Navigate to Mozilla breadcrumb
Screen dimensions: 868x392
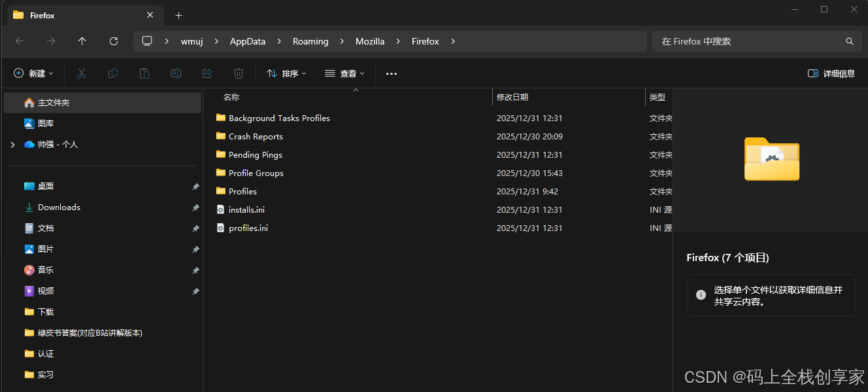[370, 41]
